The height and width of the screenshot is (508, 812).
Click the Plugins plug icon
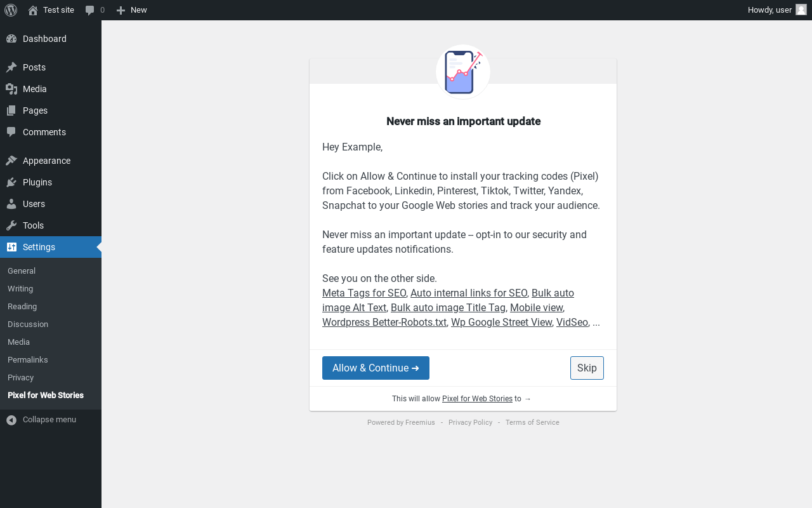(x=11, y=182)
